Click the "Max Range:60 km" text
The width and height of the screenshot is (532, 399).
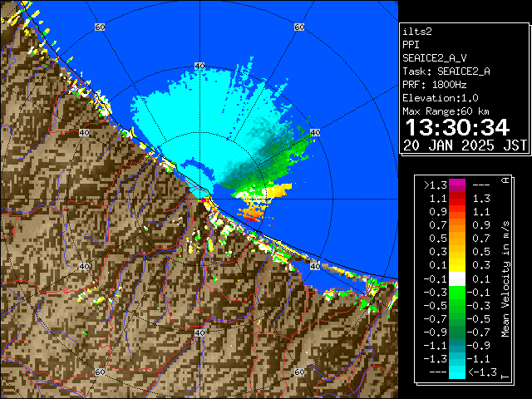coord(446,111)
